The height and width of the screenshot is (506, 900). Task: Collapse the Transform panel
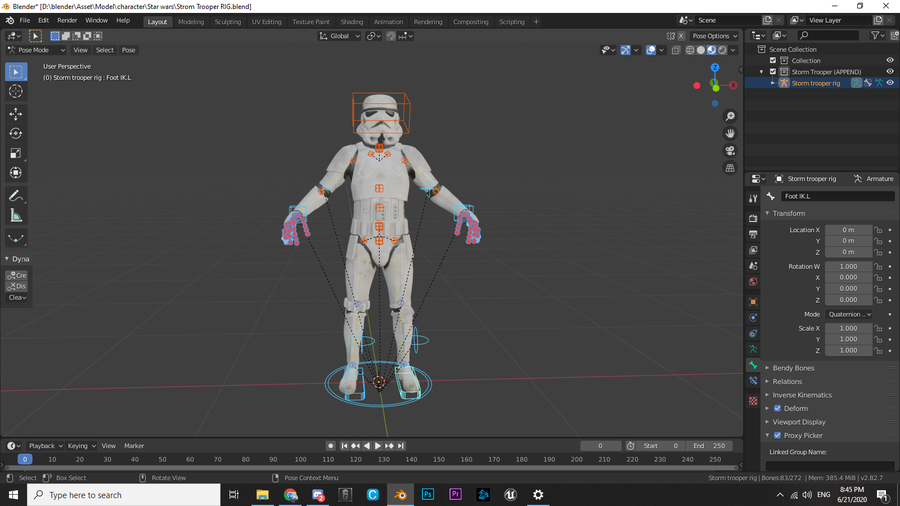click(x=789, y=213)
